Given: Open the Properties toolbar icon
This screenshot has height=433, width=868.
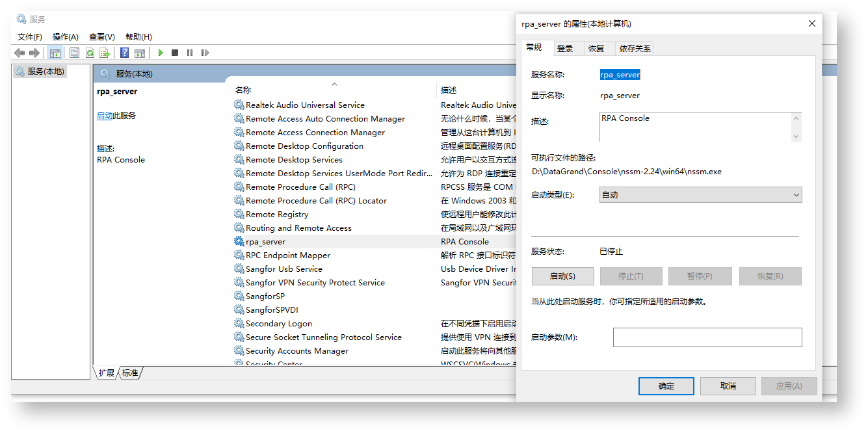Looking at the screenshot, I should [74, 53].
